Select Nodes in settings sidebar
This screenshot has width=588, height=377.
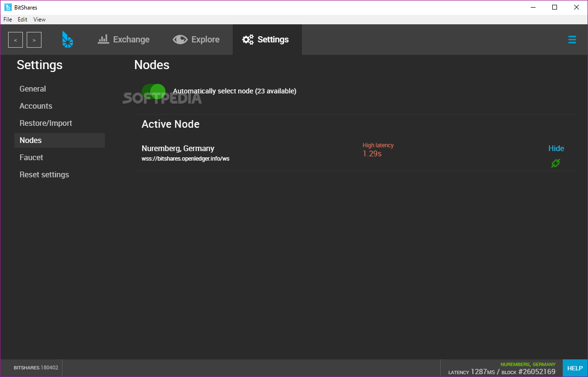[x=60, y=140]
